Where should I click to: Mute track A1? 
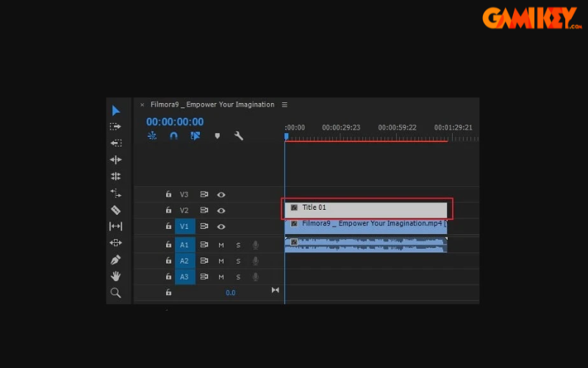tap(221, 245)
